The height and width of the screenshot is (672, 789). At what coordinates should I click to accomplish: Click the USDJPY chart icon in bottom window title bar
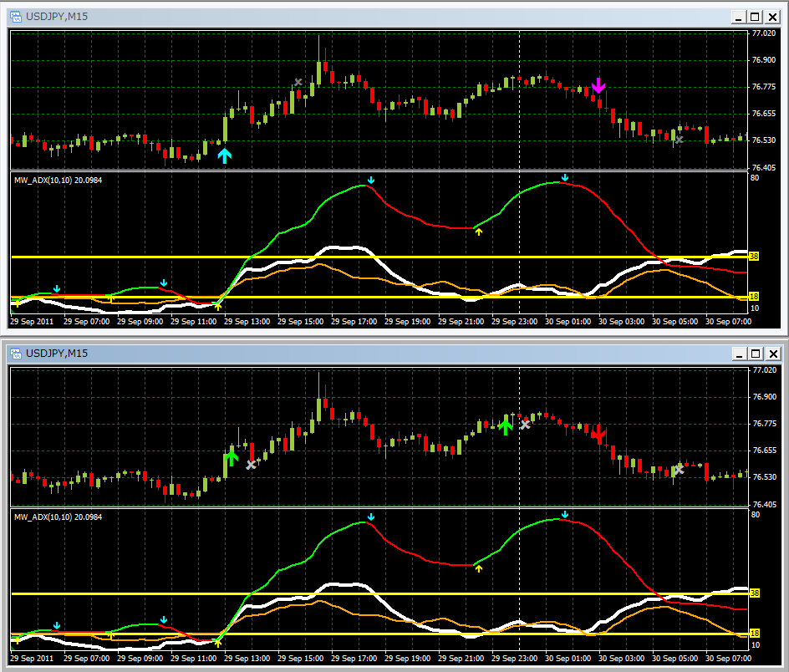tap(16, 354)
